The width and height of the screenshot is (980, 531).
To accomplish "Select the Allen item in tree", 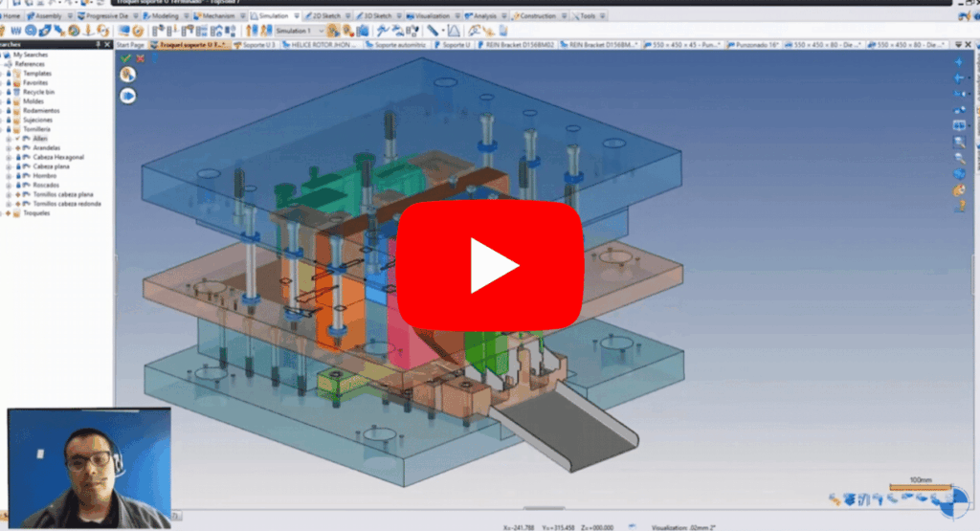I will pos(39,139).
